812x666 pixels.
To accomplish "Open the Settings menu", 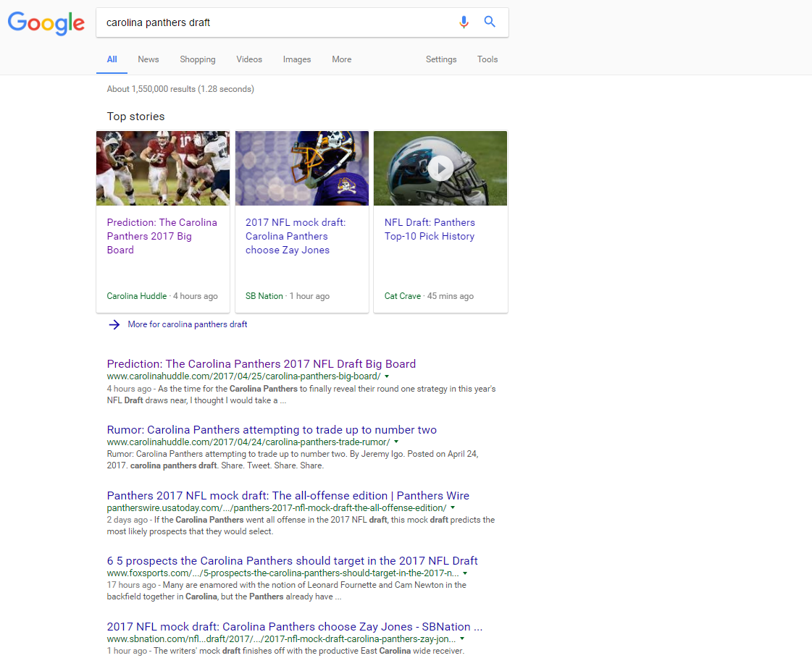I will (441, 59).
